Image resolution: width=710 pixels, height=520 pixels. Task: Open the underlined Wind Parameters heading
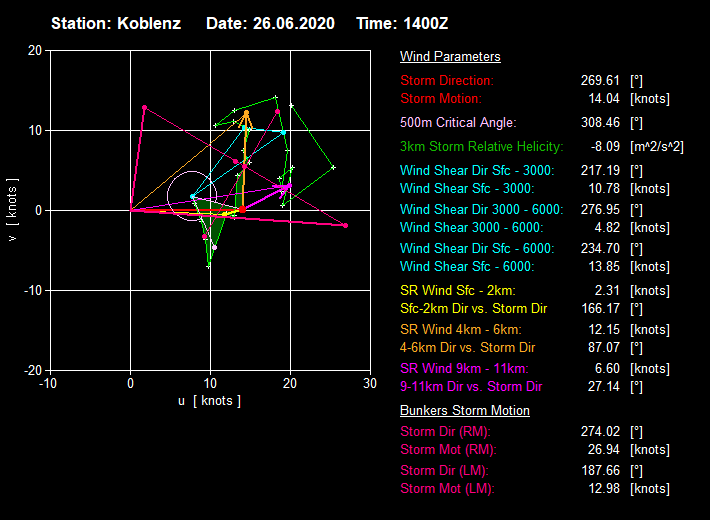point(450,57)
